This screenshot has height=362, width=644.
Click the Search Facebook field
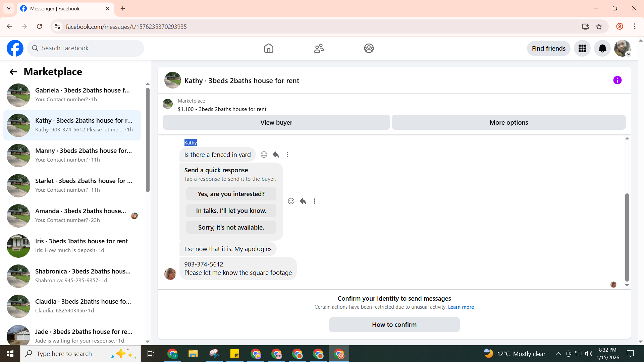pyautogui.click(x=86, y=48)
